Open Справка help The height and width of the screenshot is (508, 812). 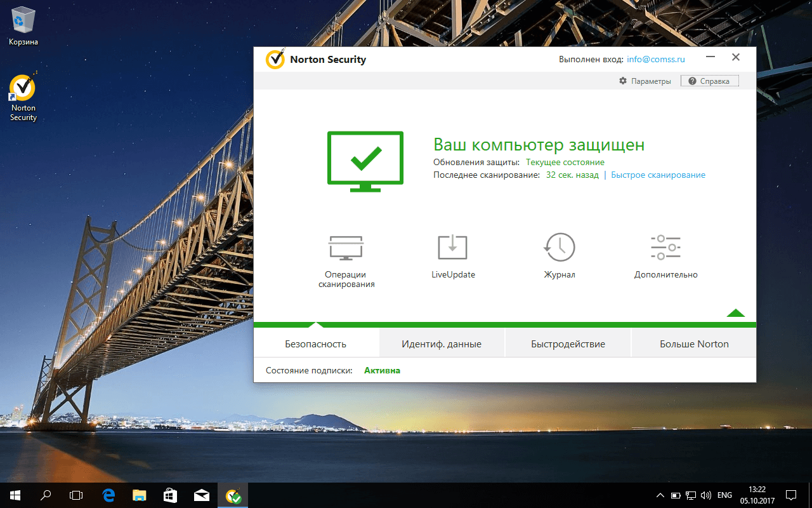pyautogui.click(x=709, y=81)
